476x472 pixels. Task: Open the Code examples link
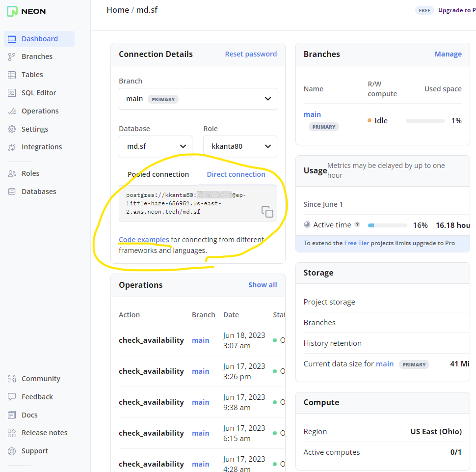pos(144,240)
